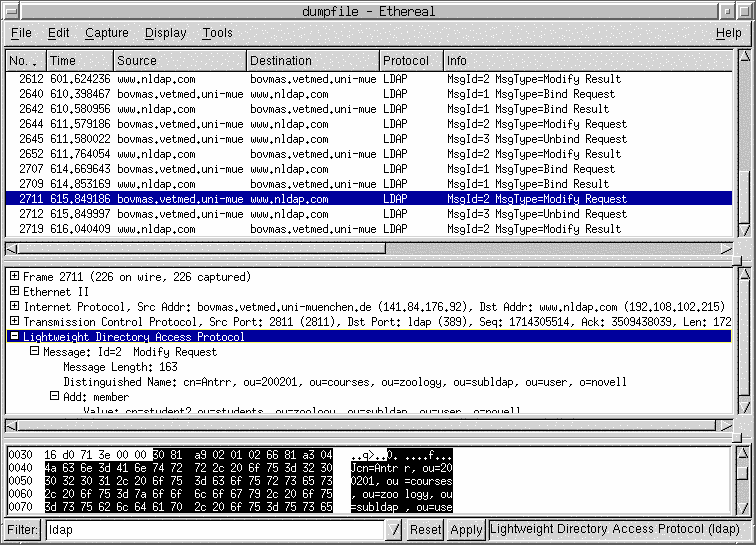This screenshot has height=545, width=756.
Task: Click the hex pane scroll-up arrow
Action: pyautogui.click(x=741, y=454)
